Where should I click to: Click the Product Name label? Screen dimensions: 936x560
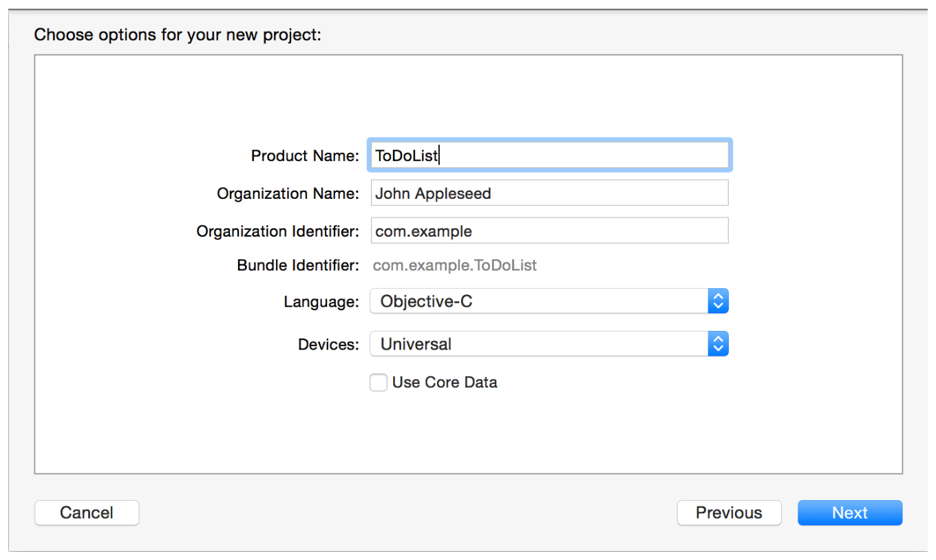(305, 156)
